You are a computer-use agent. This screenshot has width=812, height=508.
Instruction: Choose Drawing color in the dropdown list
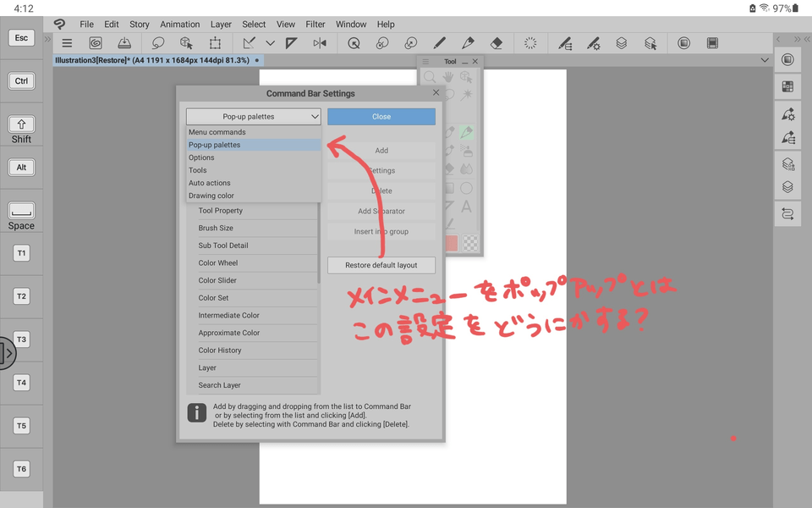pos(254,196)
